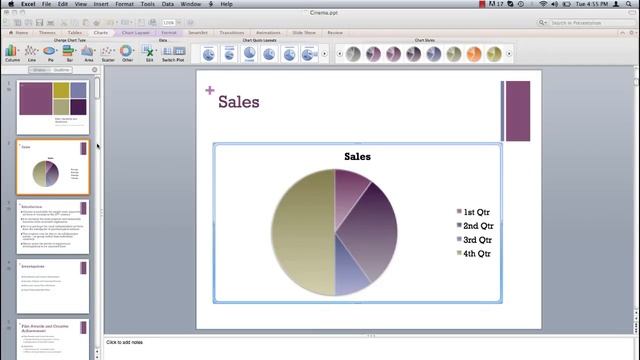
Task: Go to previous chart styles arrow
Action: click(x=339, y=53)
